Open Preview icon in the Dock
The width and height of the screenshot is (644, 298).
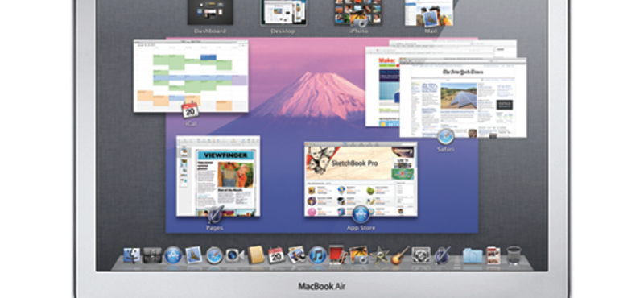[297, 255]
